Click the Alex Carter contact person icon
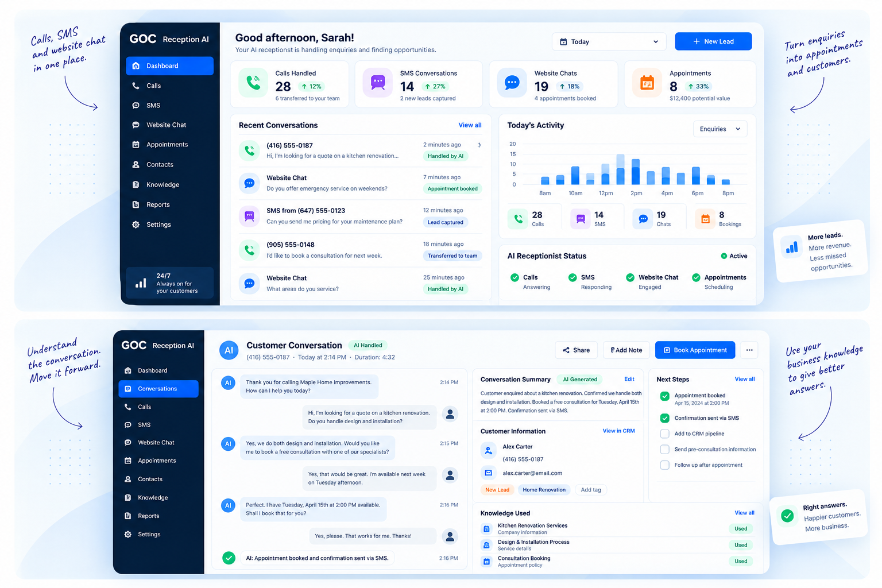Image resolution: width=882 pixels, height=588 pixels. 488,450
